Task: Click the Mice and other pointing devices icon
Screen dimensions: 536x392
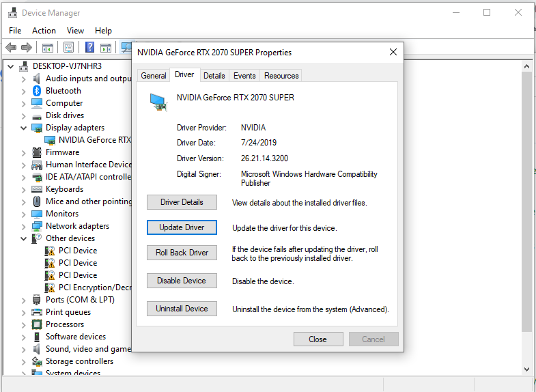Action: [x=37, y=201]
